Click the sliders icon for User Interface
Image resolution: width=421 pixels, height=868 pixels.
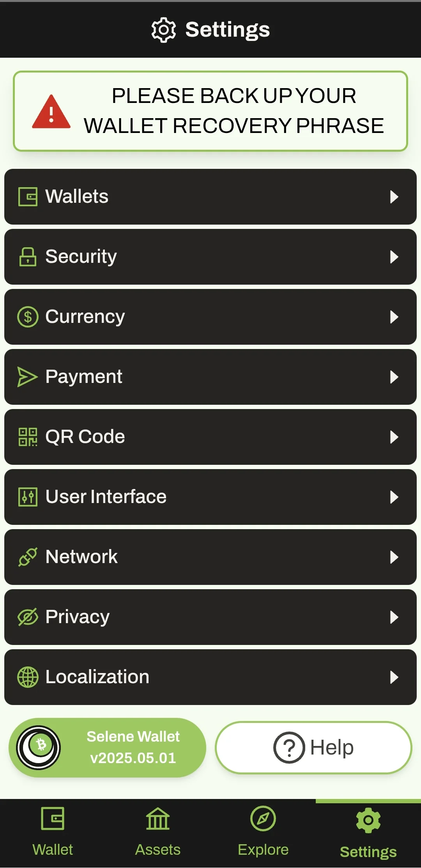click(x=28, y=497)
